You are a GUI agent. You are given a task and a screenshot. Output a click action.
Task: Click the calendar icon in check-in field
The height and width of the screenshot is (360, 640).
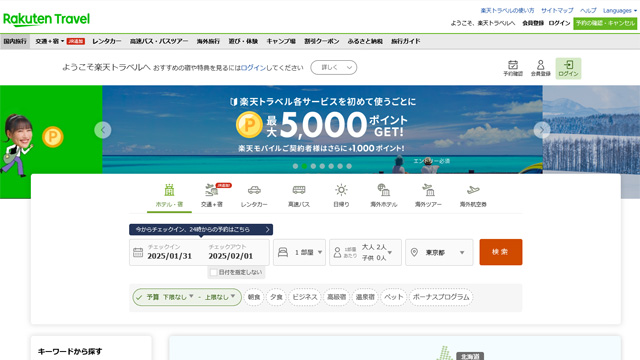tap(138, 253)
